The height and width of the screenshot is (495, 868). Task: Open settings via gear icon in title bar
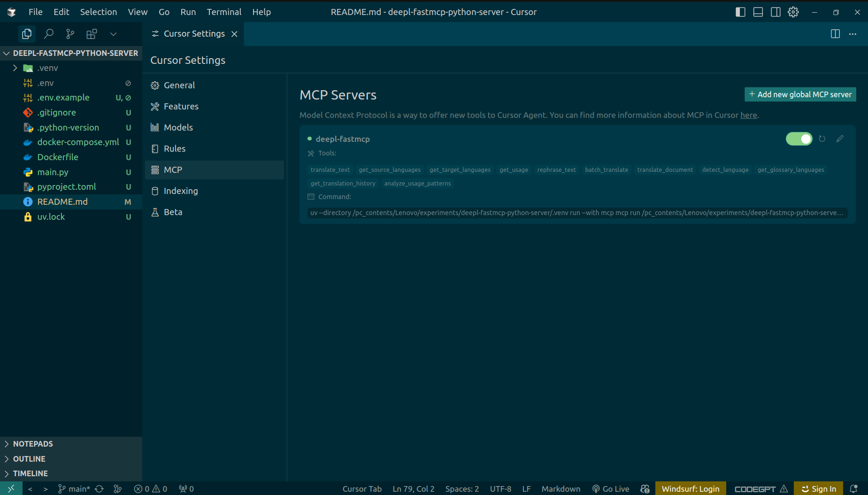(x=793, y=12)
